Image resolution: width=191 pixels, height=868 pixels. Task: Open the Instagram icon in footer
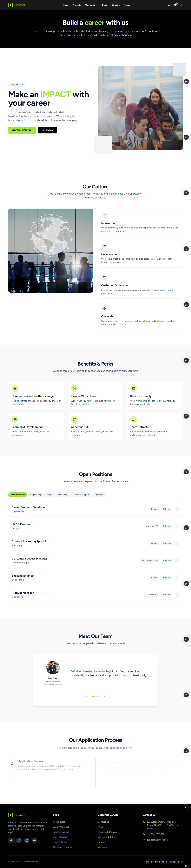[27, 840]
